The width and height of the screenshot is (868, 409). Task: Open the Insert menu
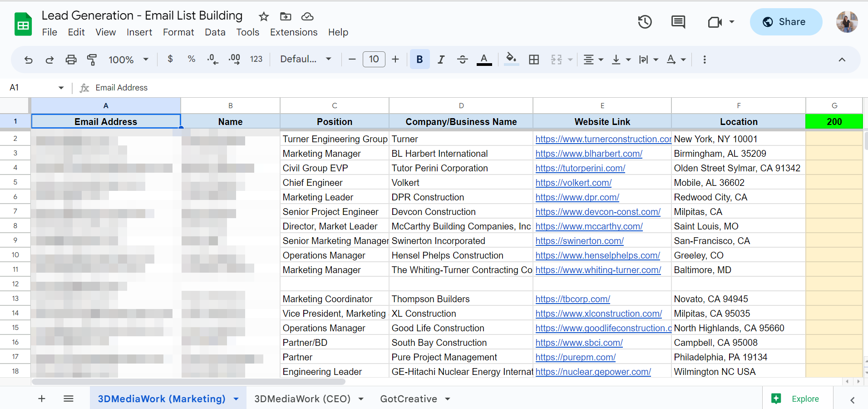pos(139,32)
